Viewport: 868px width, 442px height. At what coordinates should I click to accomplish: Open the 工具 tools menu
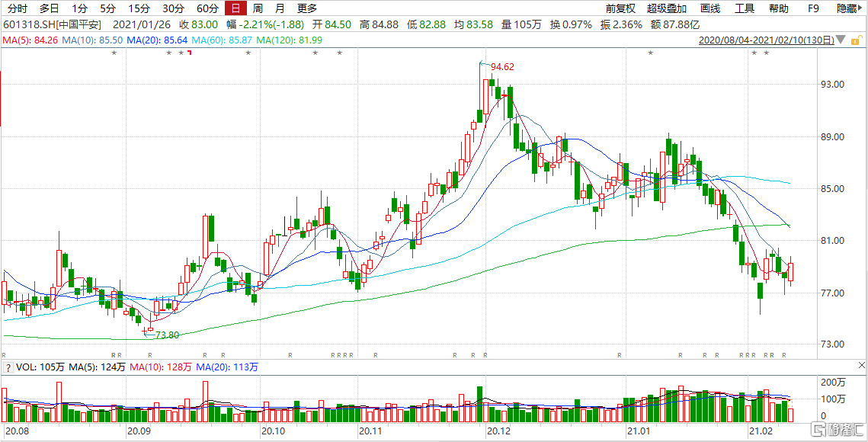[x=745, y=8]
